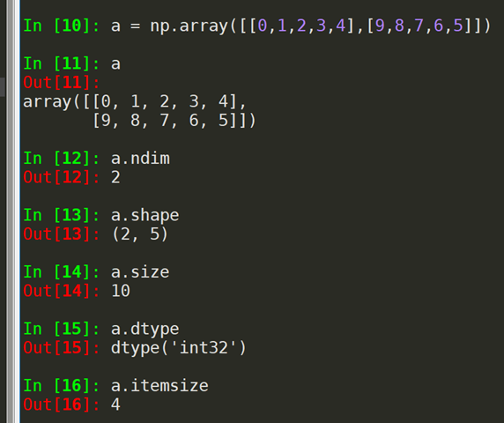Click the Out[15] output label
The image size is (504, 423).
(62, 348)
